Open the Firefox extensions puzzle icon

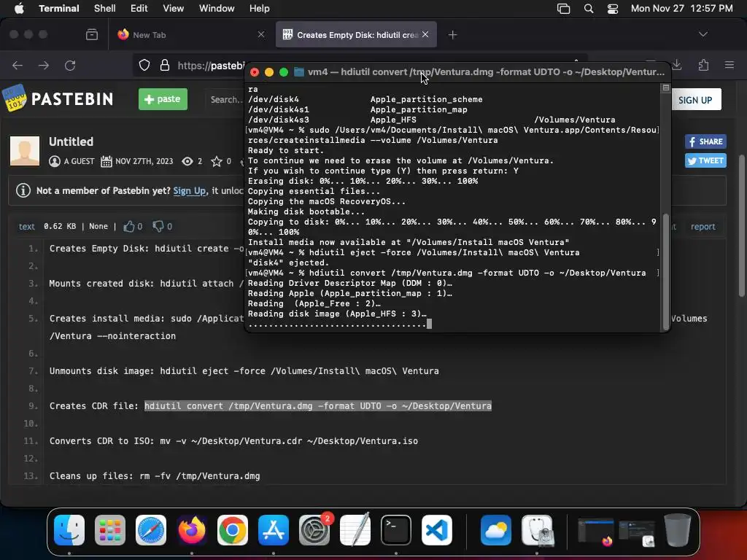tap(704, 65)
